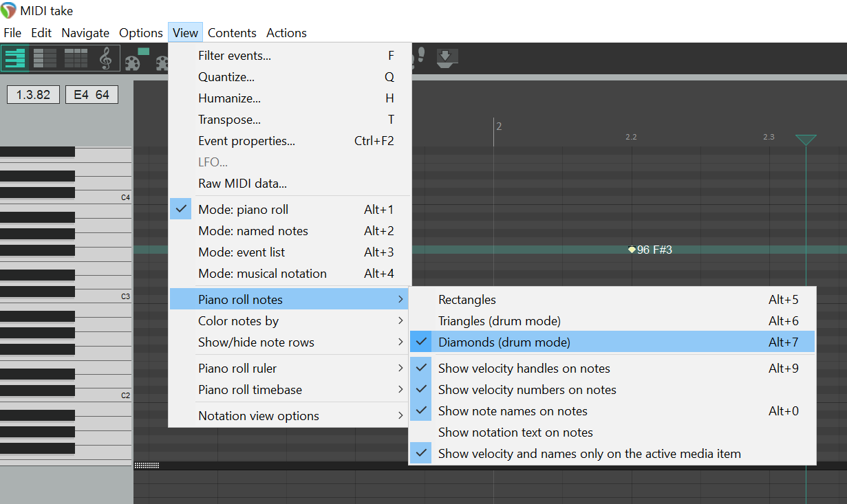The image size is (847, 504).
Task: Click the E4 64 note info box
Action: point(92,95)
